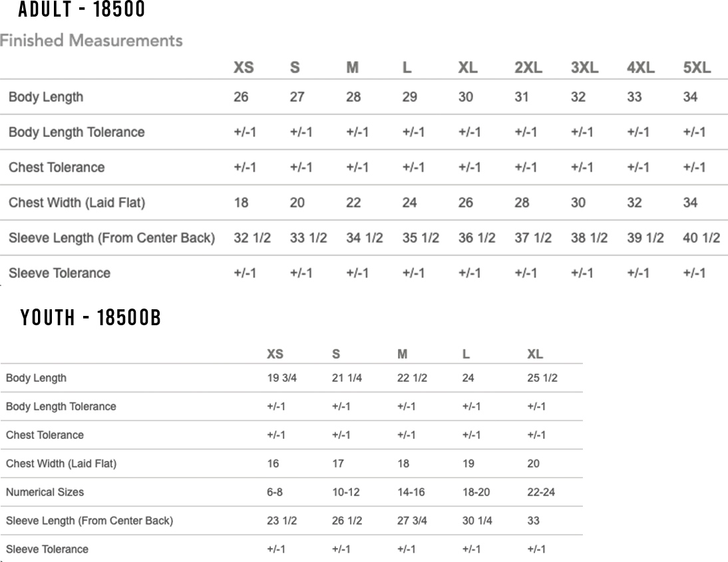This screenshot has width=728, height=562.
Task: Click the adult Sleeve Tolerance row label
Action: click(59, 273)
